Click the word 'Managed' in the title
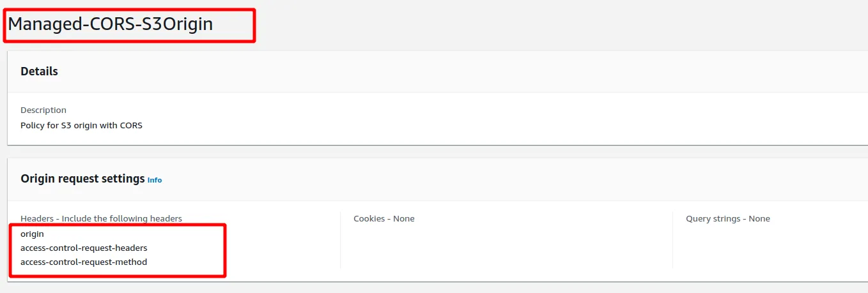The height and width of the screenshot is (293, 868). [x=42, y=24]
